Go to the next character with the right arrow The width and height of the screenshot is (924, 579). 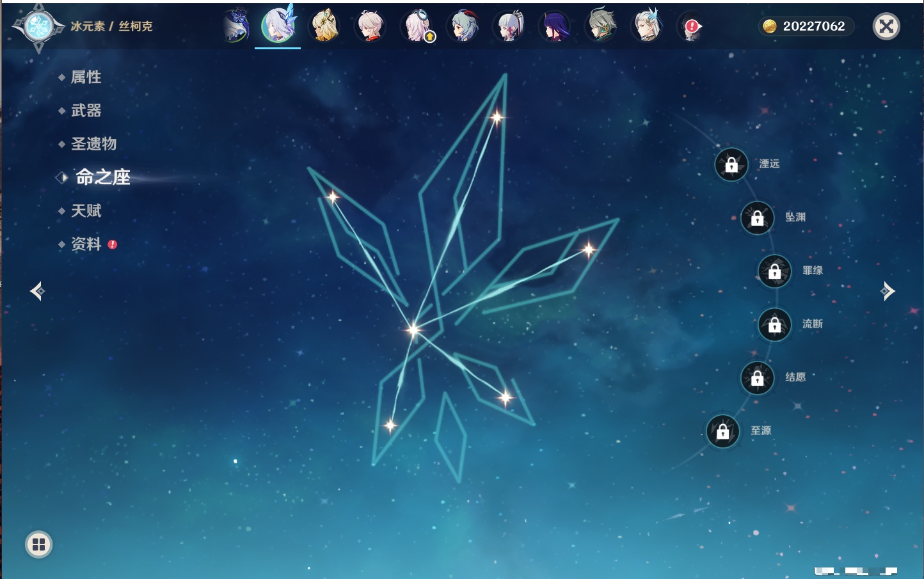[x=888, y=291]
